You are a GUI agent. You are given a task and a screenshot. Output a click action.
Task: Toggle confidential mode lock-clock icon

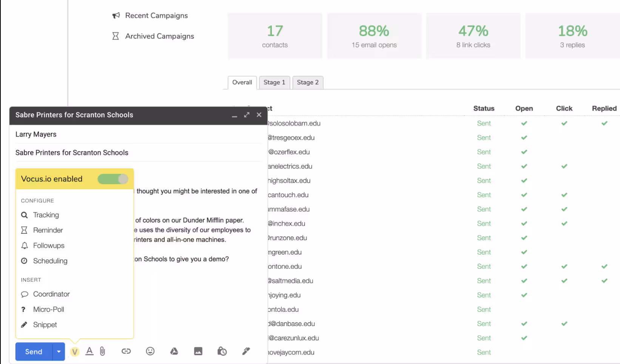click(222, 352)
